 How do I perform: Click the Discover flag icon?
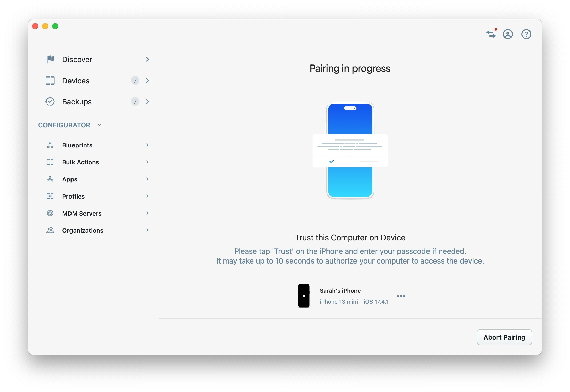click(x=50, y=59)
